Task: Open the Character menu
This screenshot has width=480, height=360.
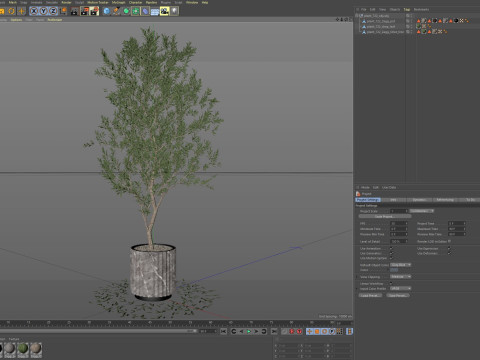Action: [x=135, y=2]
